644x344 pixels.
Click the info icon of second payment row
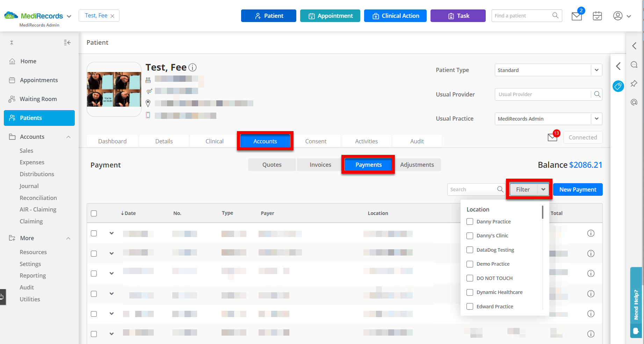pos(591,253)
